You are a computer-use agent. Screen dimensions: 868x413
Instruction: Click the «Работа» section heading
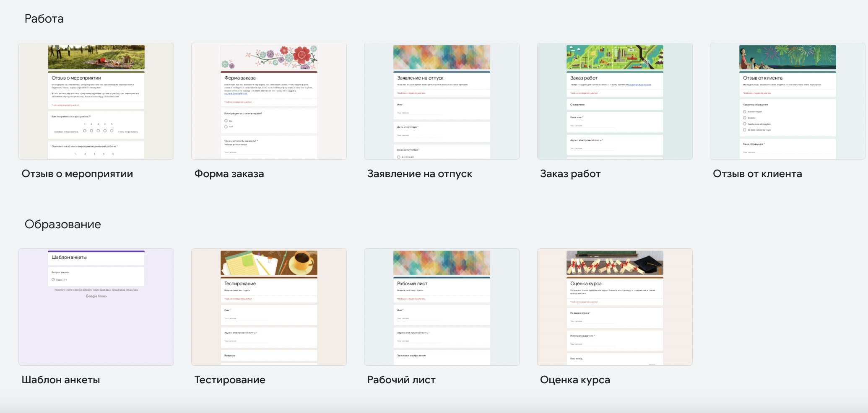click(x=44, y=18)
